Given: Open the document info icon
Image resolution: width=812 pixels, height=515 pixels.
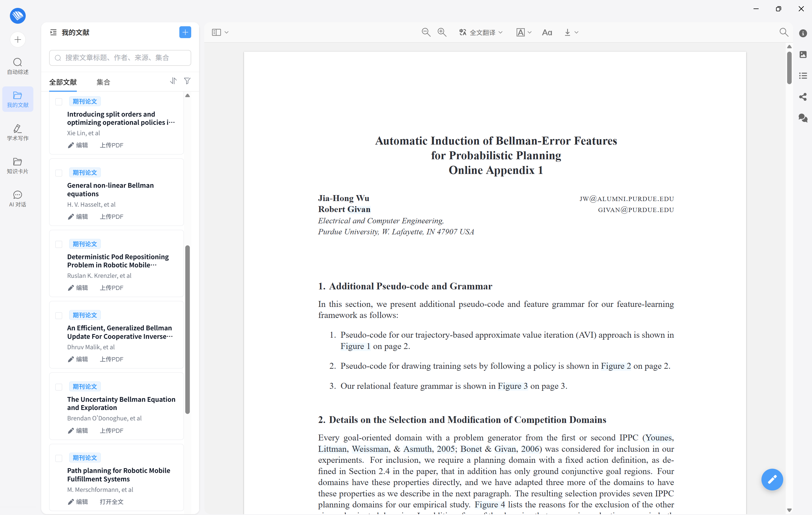Looking at the screenshot, I should [x=803, y=33].
